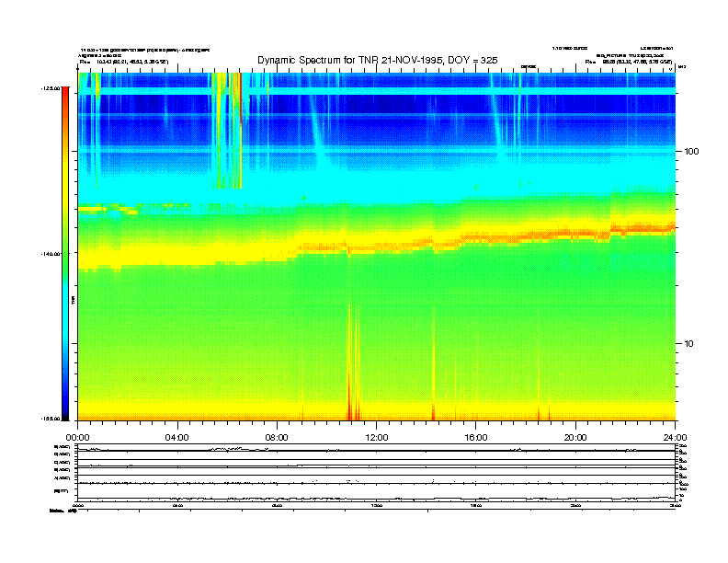Image resolution: width=728 pixels, height=563 pixels.
Task: Click the -155.00 color scale label
Action: click(x=51, y=419)
